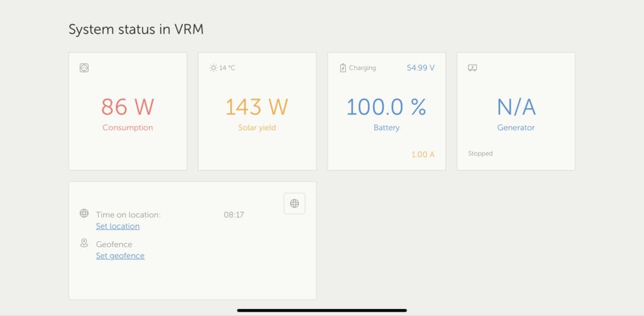Click the N/A generator value
The height and width of the screenshot is (316, 644).
tap(516, 107)
